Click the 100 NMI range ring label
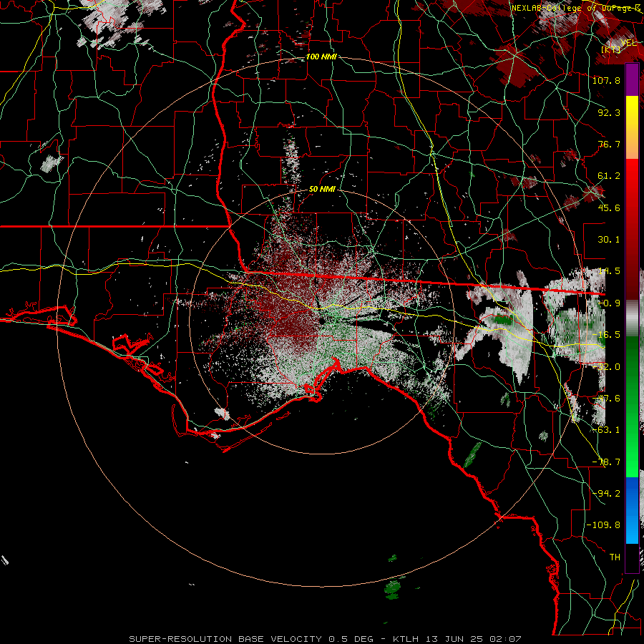The height and width of the screenshot is (644, 644). [x=321, y=57]
